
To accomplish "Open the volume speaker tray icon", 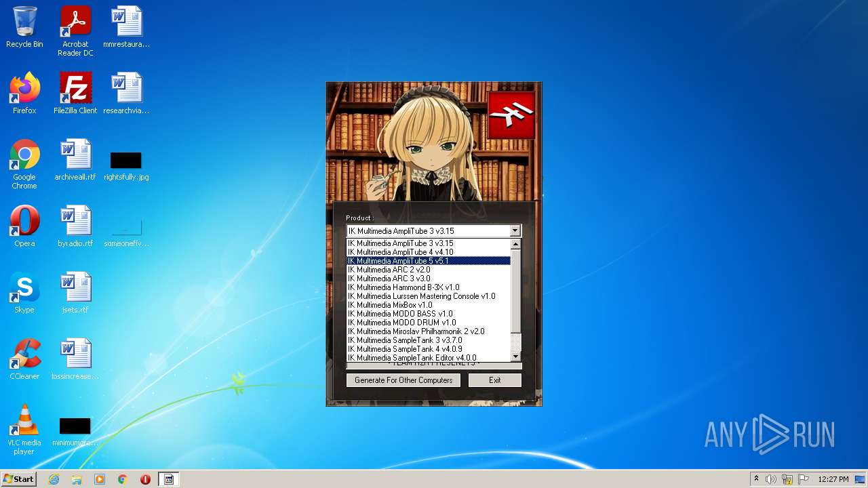I will [771, 479].
